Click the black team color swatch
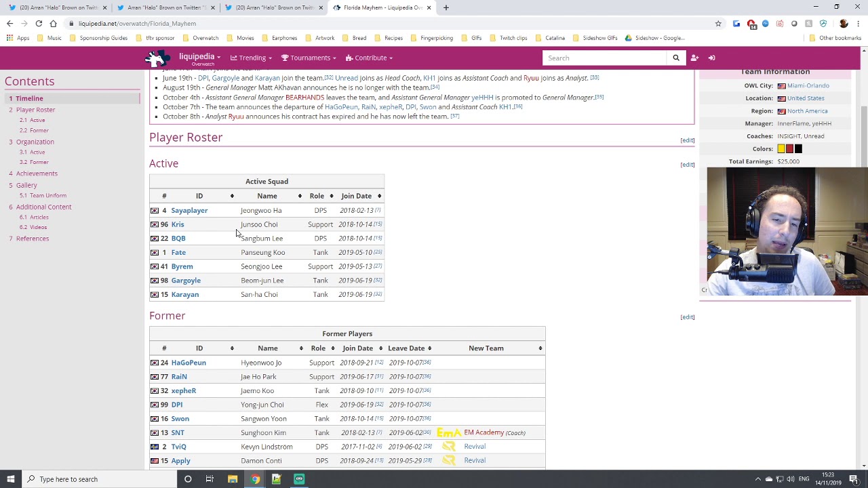The image size is (868, 488). [x=798, y=149]
